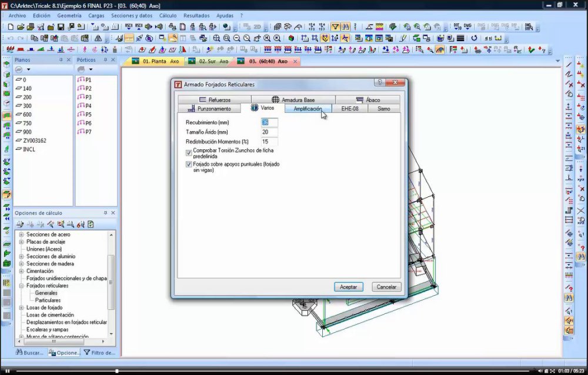Open the Armadura Base tab

(x=293, y=100)
